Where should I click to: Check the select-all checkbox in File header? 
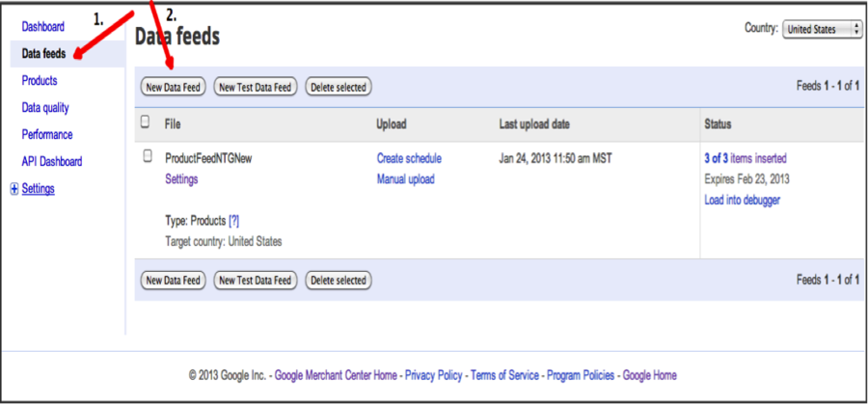[x=146, y=122]
